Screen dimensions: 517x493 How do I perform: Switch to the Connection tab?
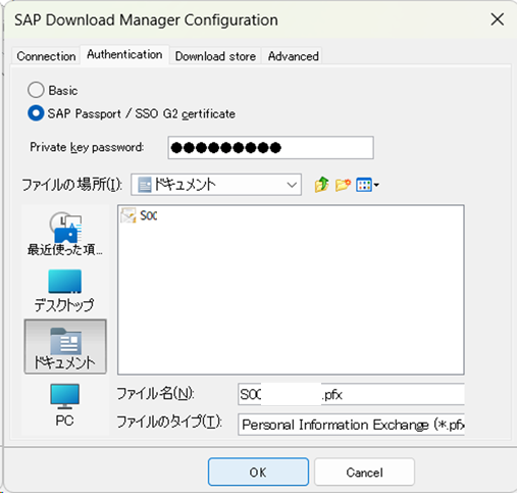(46, 56)
